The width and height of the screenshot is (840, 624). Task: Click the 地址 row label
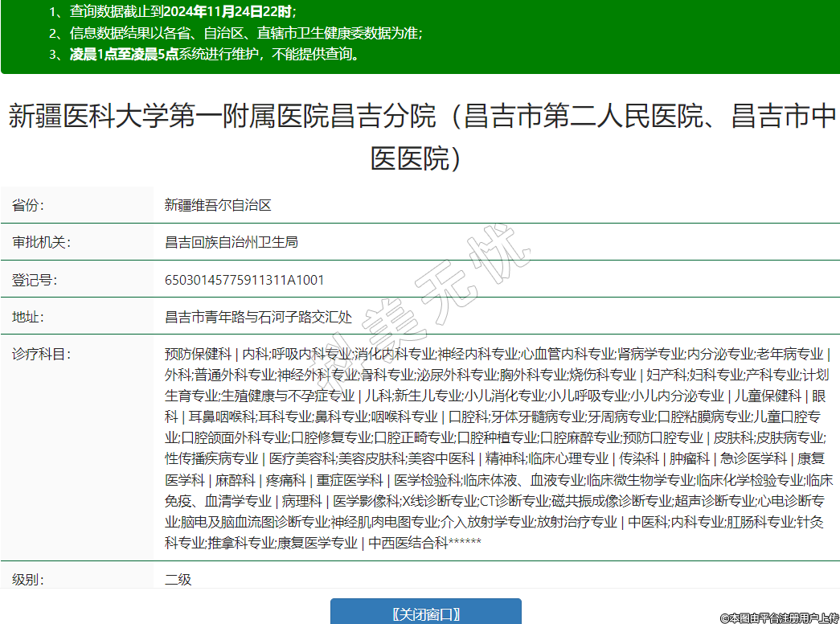[28, 317]
